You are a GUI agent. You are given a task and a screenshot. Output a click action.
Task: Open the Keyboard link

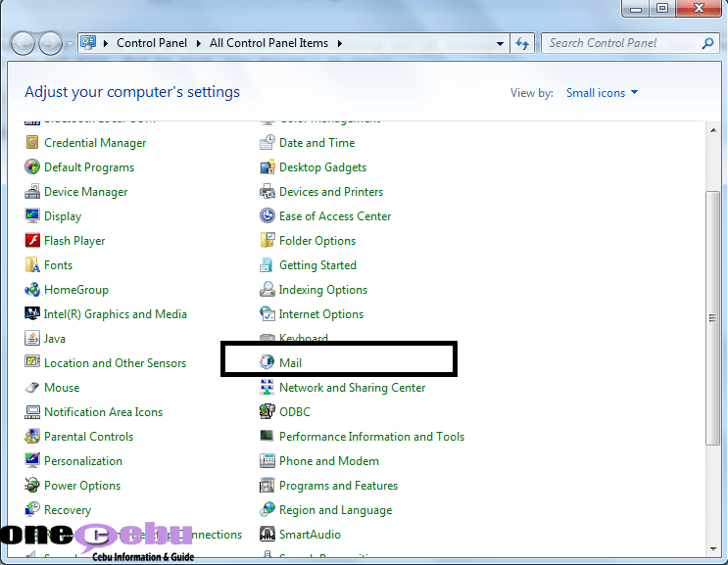pos(304,338)
